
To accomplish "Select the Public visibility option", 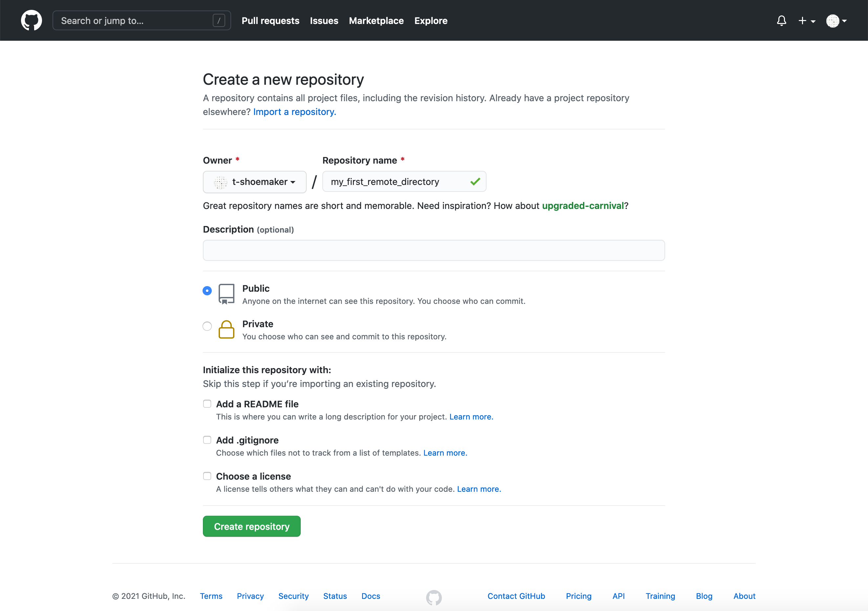I will click(x=207, y=291).
